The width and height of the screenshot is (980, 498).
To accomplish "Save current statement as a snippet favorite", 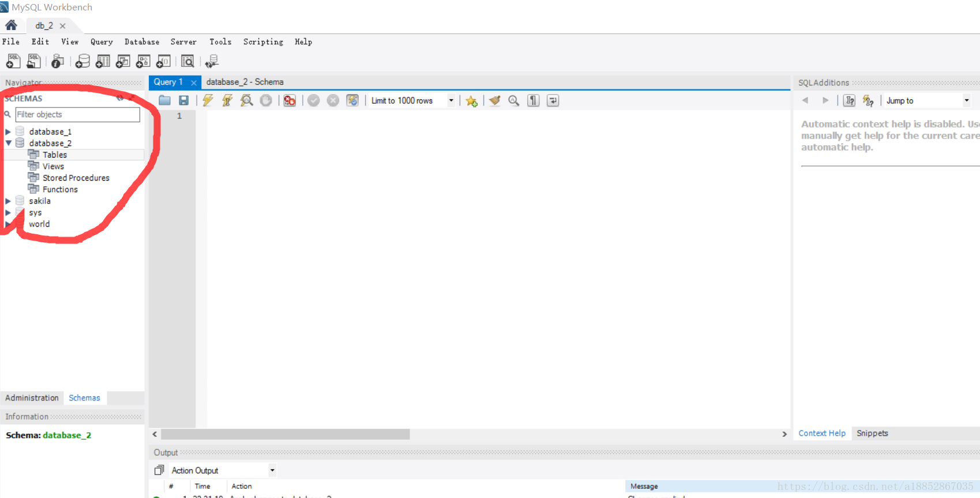I will [x=471, y=101].
